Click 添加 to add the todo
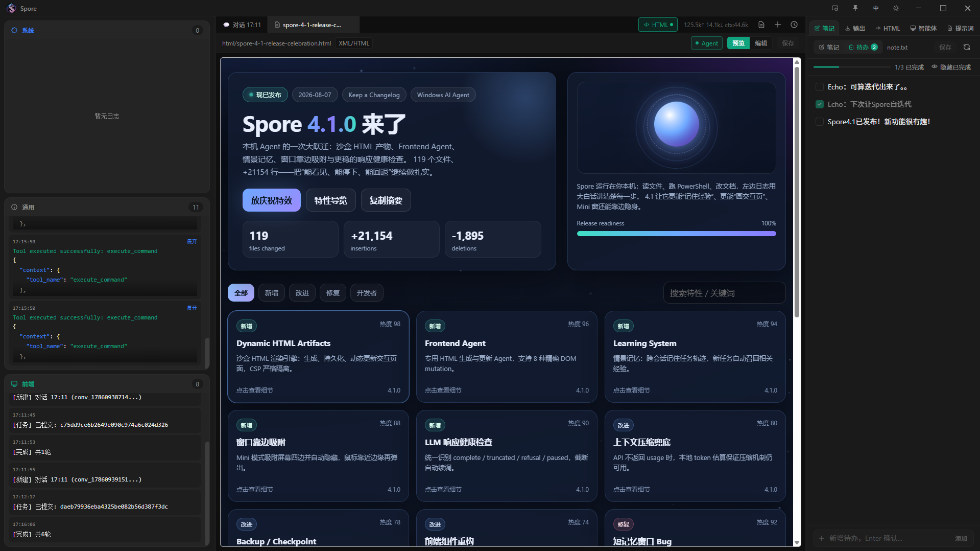 pos(961,538)
